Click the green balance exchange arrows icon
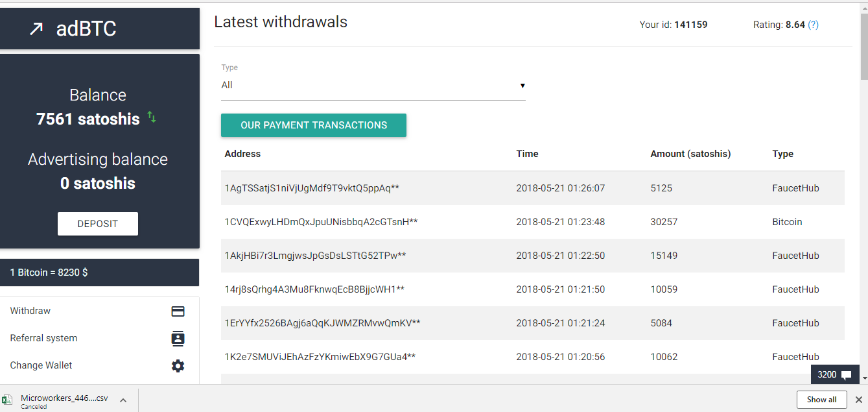 point(151,117)
